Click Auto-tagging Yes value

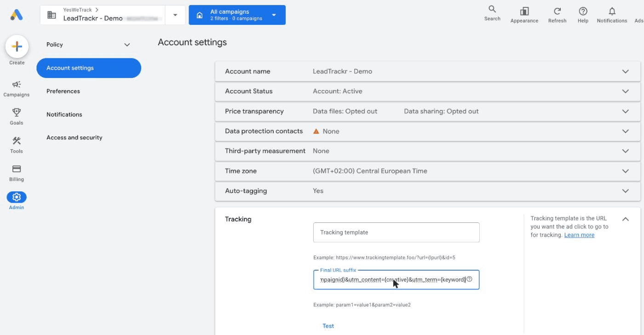(x=318, y=191)
